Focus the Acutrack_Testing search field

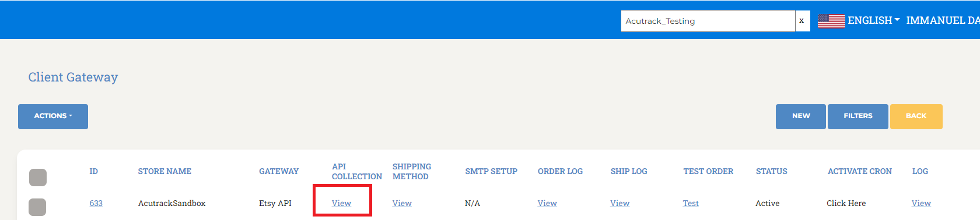[708, 21]
